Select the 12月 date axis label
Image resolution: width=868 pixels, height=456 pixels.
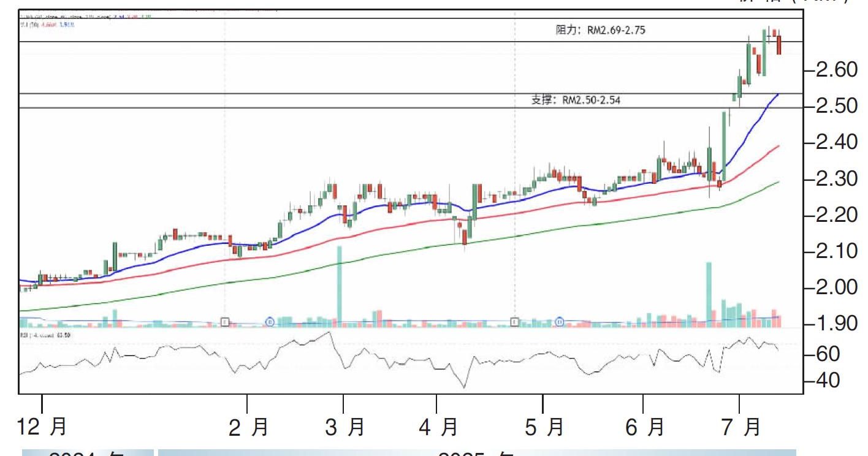[x=43, y=427]
